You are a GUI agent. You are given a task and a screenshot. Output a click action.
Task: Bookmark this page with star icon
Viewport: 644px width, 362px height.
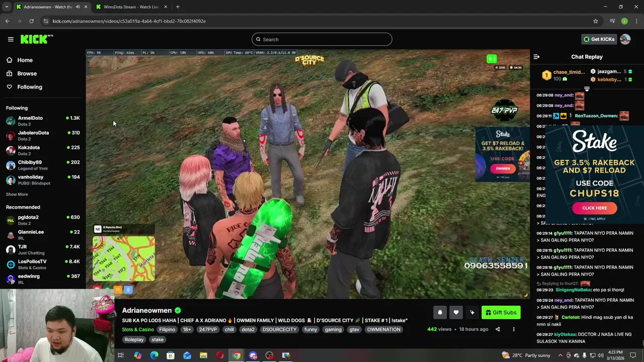(596, 21)
